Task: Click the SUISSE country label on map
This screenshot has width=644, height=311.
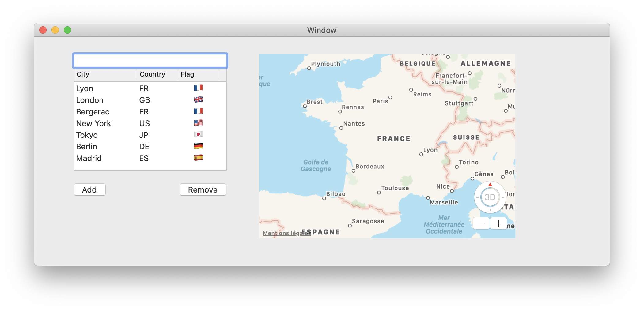Action: pyautogui.click(x=466, y=138)
